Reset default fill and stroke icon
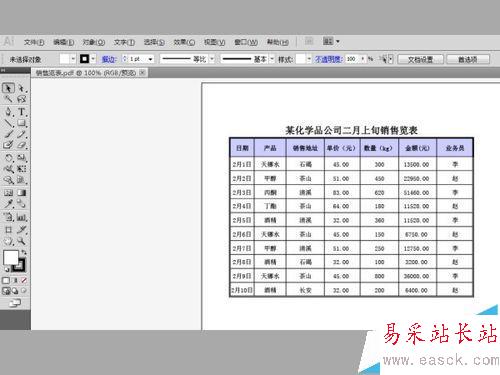The width and height of the screenshot is (500, 375). tap(6, 269)
